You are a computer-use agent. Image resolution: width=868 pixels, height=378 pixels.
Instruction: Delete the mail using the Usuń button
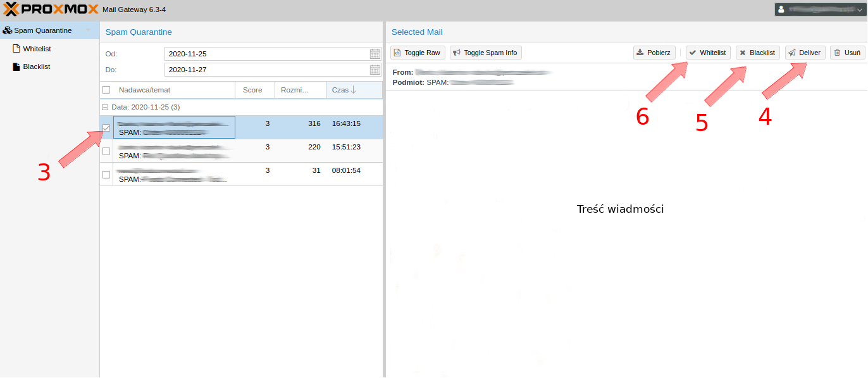point(847,53)
